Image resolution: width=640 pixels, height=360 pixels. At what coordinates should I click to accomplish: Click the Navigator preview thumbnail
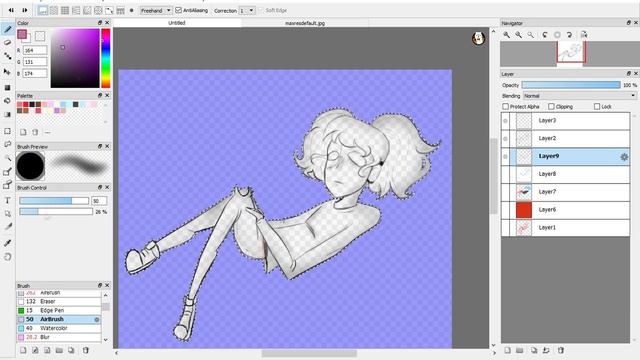click(x=570, y=53)
